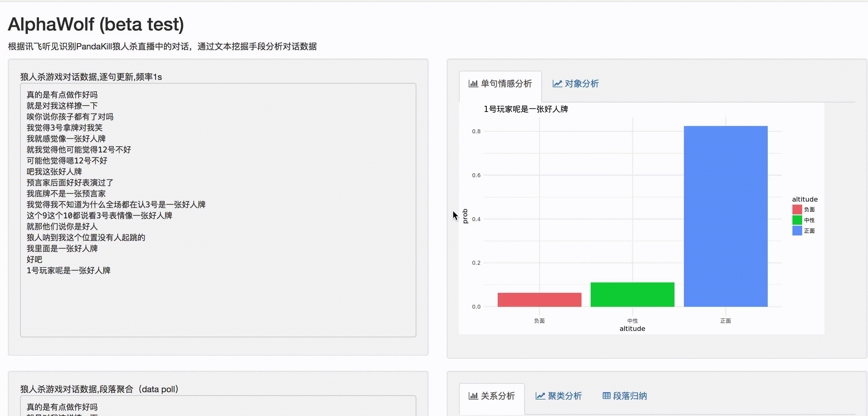This screenshot has width=868, height=416.
Task: Click the subtitle mentioning 讯飞听见 and PandaKill
Action: [x=162, y=47]
